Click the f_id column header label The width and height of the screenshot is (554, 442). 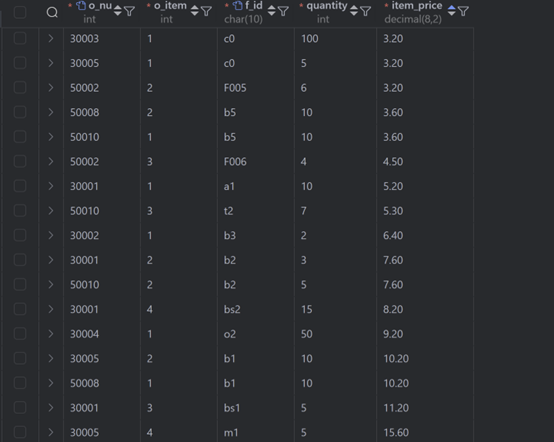point(254,6)
